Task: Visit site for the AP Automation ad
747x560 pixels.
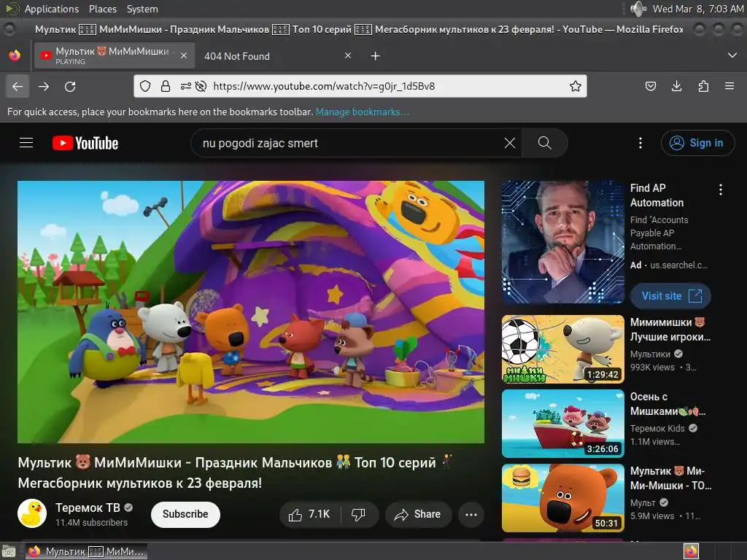Action: click(671, 296)
